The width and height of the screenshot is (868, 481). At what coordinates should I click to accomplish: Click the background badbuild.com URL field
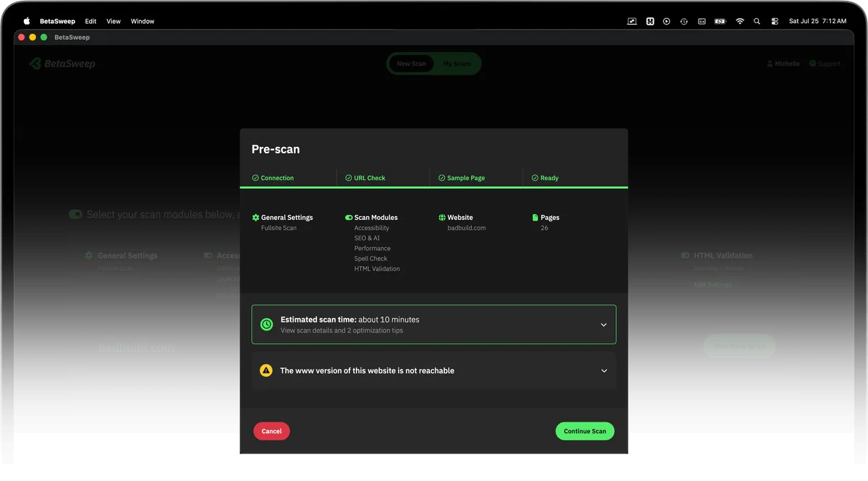click(136, 348)
